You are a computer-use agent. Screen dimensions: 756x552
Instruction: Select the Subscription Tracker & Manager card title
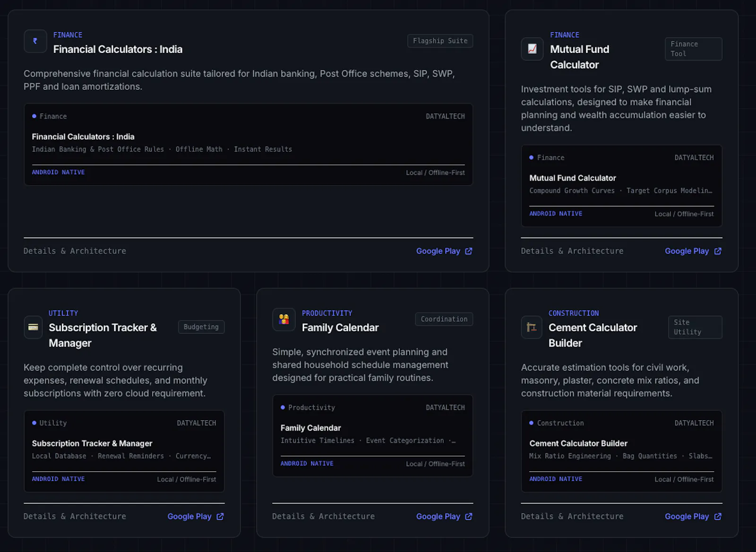(103, 335)
